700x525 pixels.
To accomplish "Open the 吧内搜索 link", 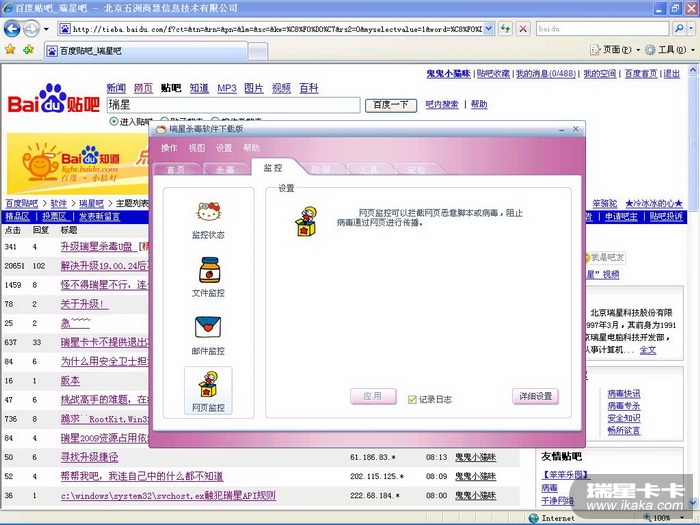I will 442,104.
